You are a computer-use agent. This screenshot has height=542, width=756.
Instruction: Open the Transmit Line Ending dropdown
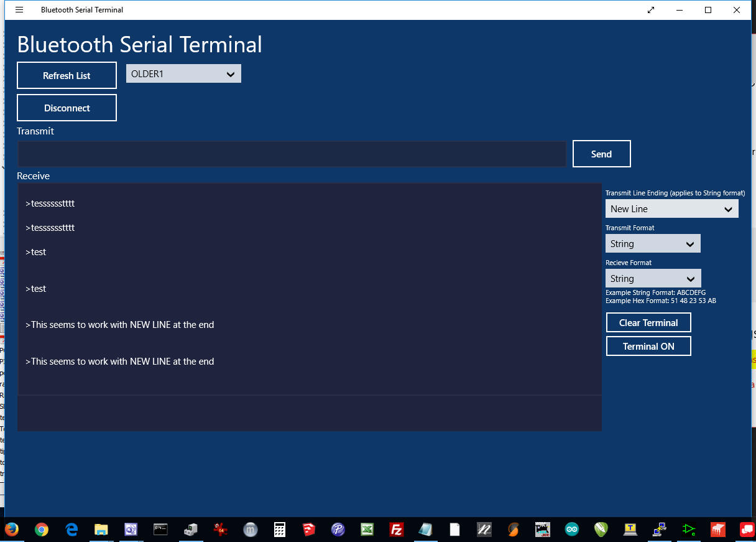[671, 209]
